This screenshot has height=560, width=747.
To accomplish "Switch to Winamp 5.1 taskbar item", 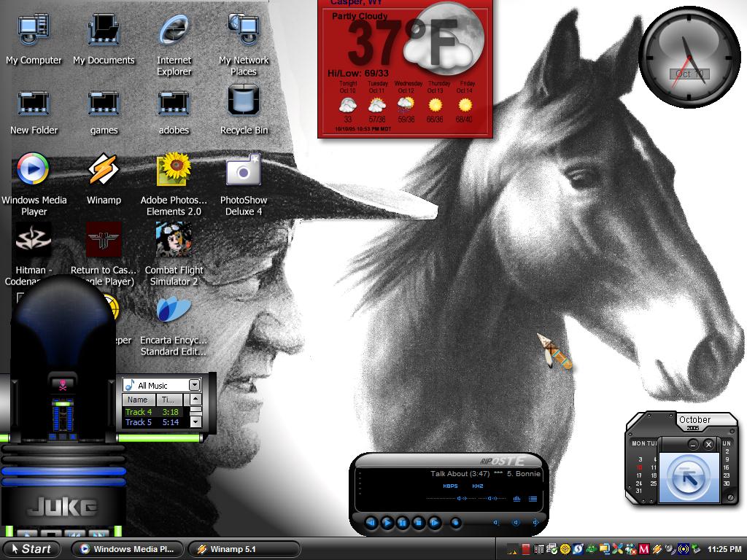I will point(244,549).
